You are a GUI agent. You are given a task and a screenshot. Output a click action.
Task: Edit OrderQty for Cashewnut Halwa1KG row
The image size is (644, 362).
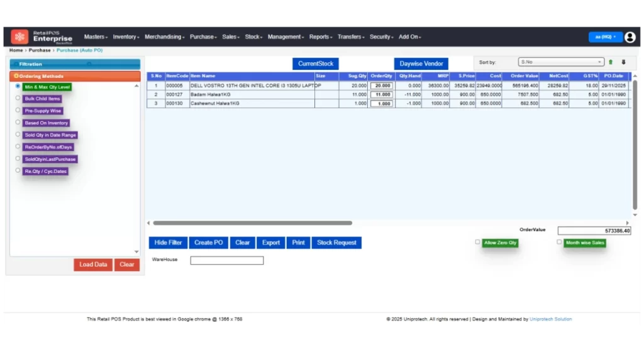(382, 104)
